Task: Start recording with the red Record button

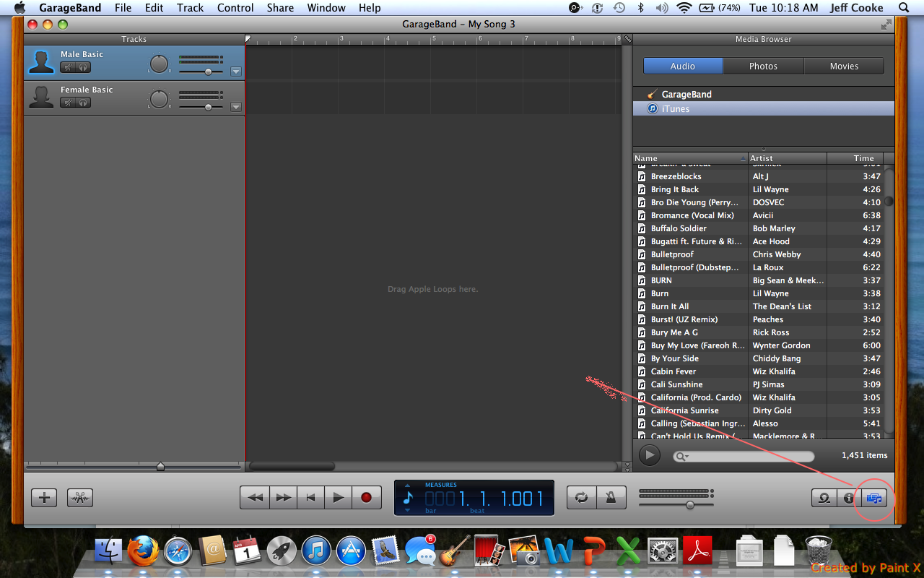Action: click(x=366, y=497)
